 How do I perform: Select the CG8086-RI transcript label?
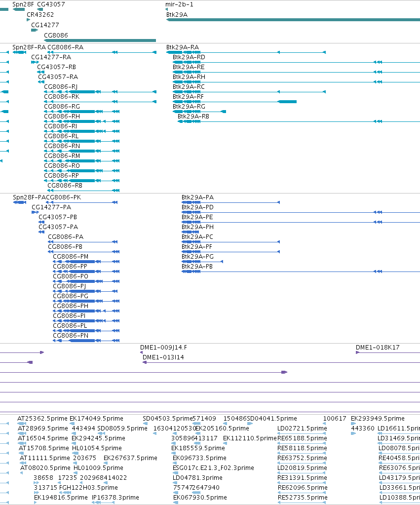point(61,126)
